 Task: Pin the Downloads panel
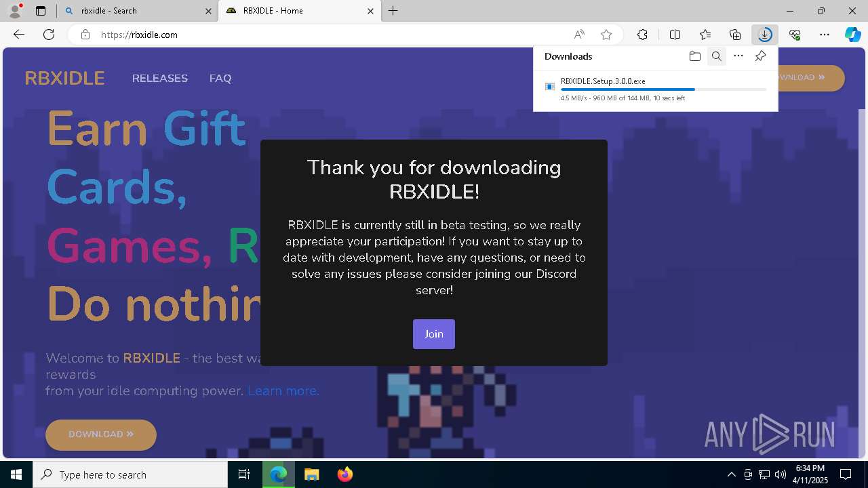point(760,56)
